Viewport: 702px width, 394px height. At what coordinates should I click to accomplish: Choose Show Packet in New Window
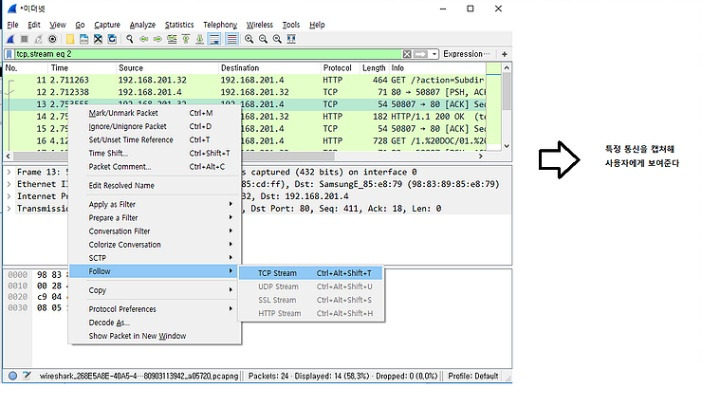tap(155, 336)
